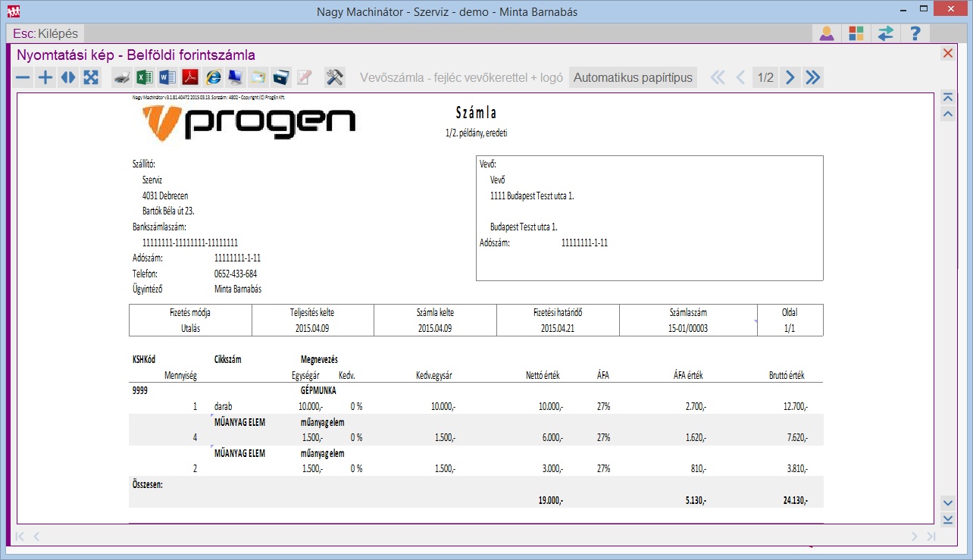Export invoice to Excel
Screen dimensions: 973x560
[144, 77]
